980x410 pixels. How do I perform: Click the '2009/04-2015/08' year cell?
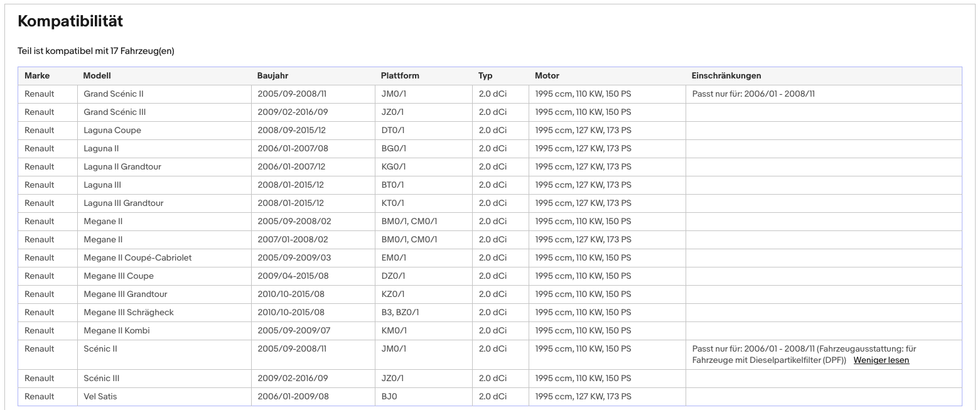[313, 276]
